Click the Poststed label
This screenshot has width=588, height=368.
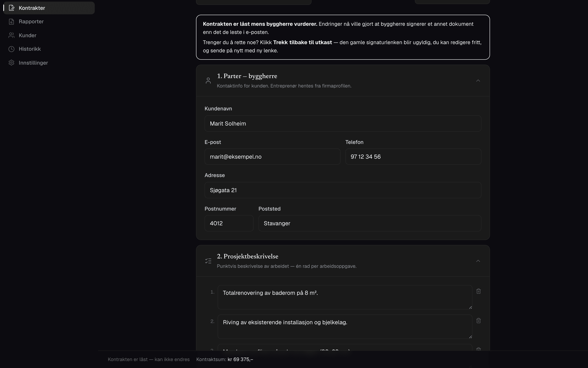click(269, 209)
